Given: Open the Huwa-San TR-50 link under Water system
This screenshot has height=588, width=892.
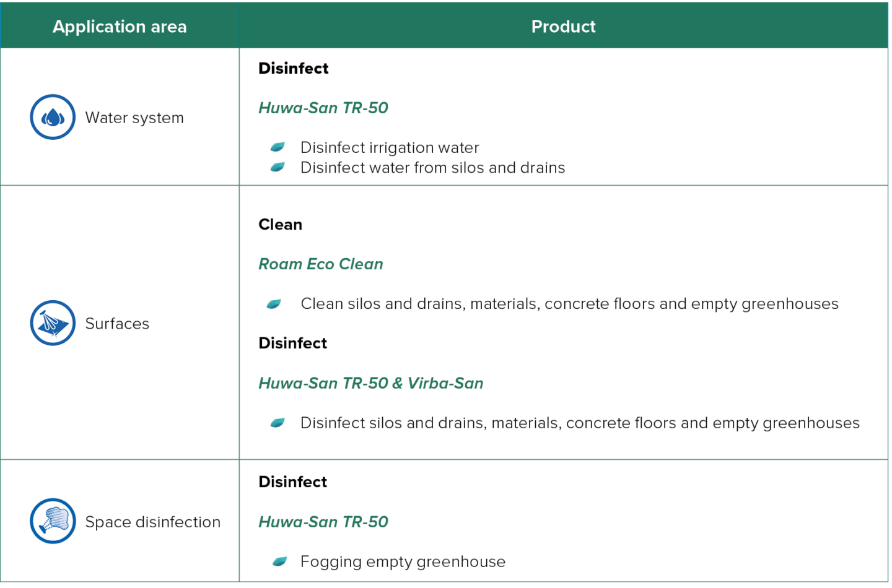Looking at the screenshot, I should click(323, 108).
